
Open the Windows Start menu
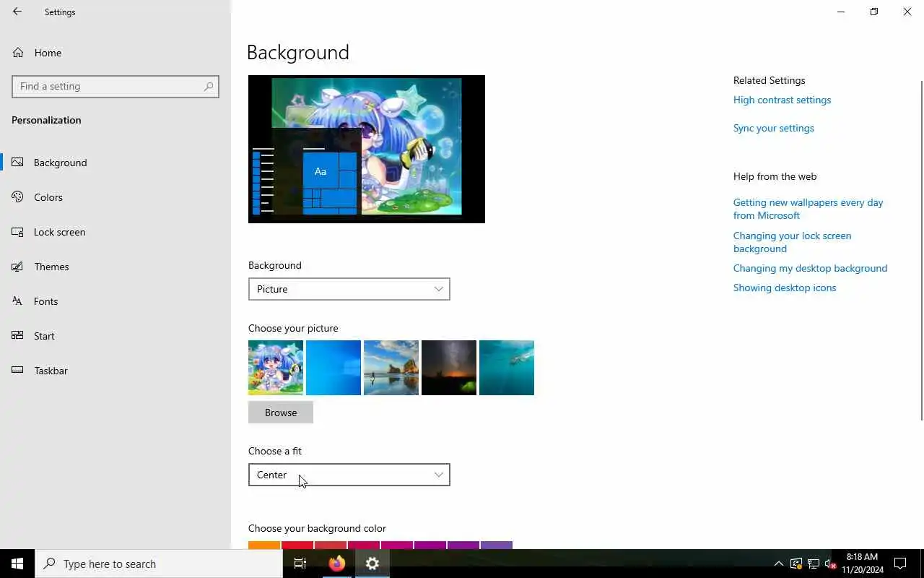pos(17,564)
